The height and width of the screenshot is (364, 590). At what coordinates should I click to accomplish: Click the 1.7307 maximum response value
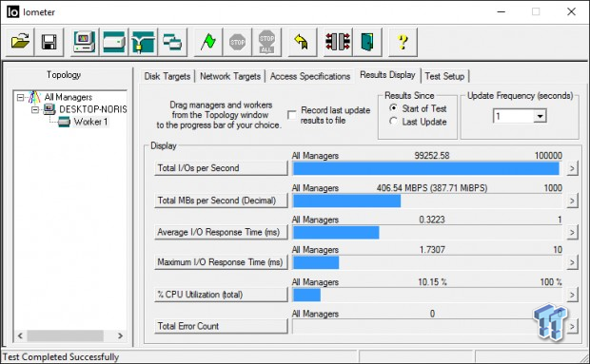tap(432, 249)
